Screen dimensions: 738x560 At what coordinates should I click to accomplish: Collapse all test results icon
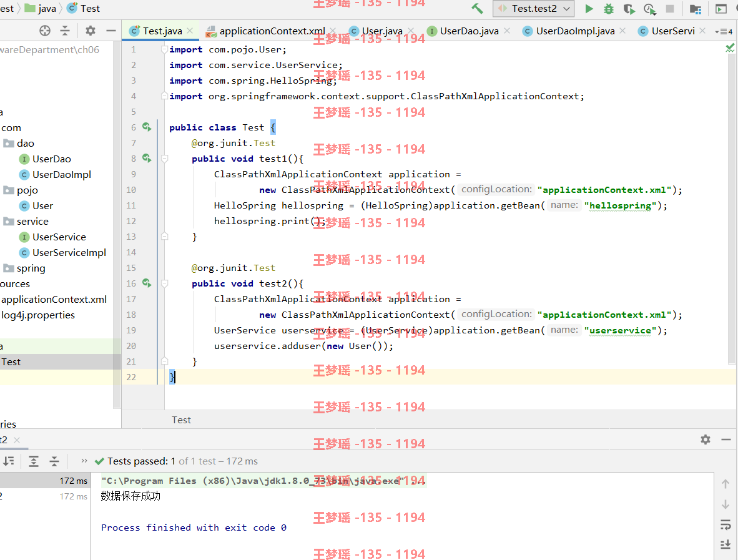click(x=54, y=461)
